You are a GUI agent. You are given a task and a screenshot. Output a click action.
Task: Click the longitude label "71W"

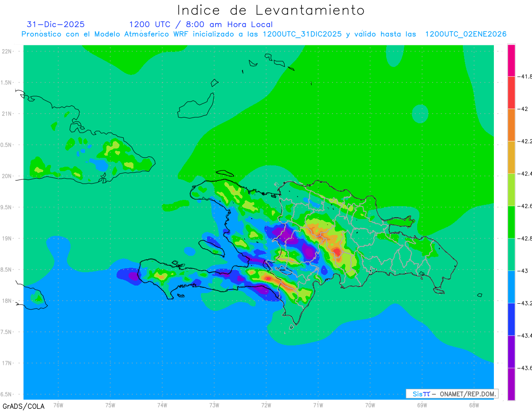[318, 404]
